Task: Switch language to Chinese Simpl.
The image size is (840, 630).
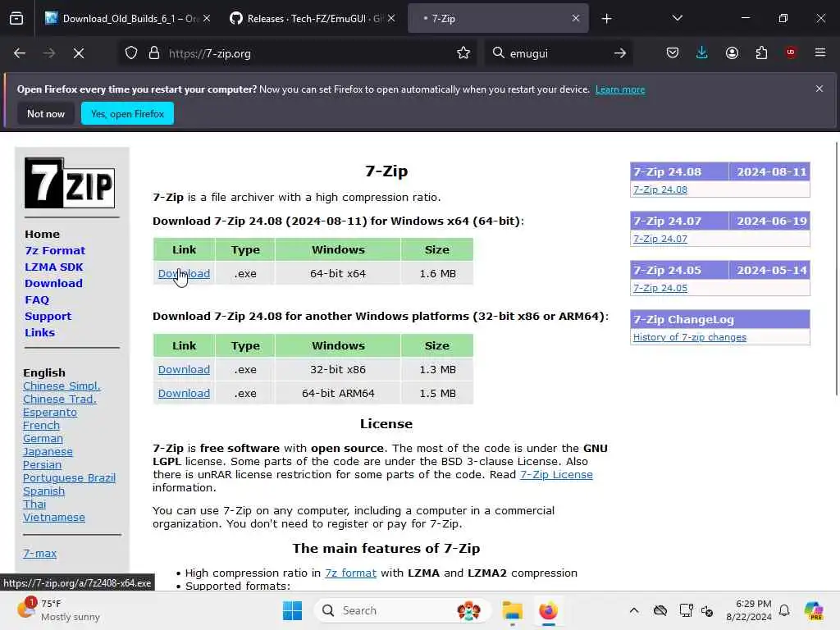Action: [x=62, y=386]
